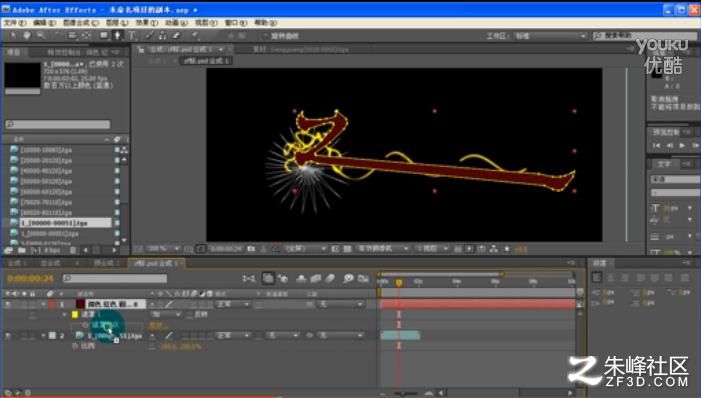
Task: Select the Selection arrow tool
Action: point(13,35)
